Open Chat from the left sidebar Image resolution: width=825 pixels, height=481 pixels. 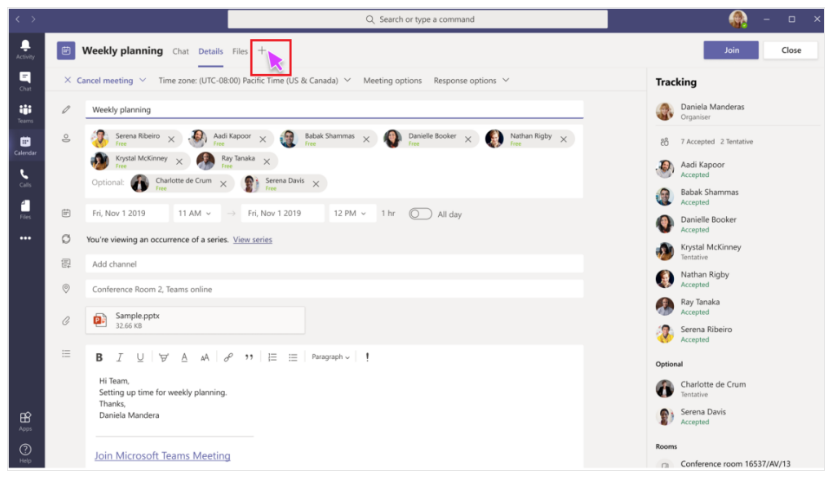pyautogui.click(x=25, y=81)
